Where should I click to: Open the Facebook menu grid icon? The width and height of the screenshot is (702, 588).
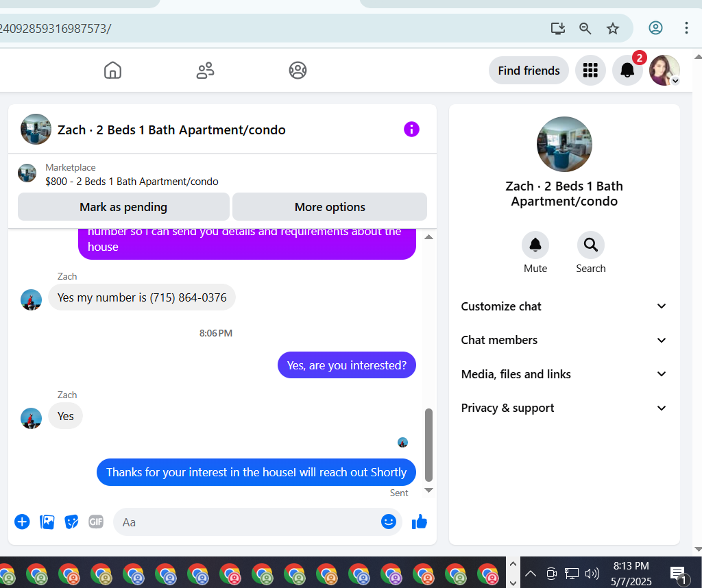coord(590,71)
